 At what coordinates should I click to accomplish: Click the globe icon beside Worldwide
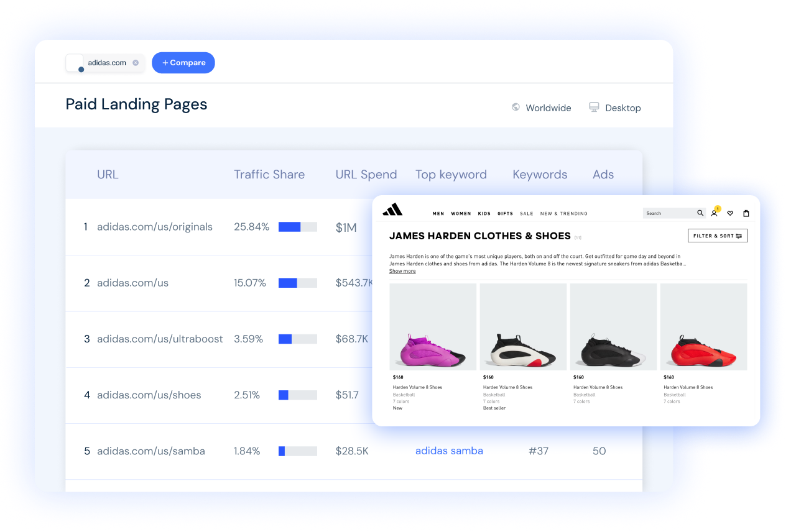pos(516,107)
